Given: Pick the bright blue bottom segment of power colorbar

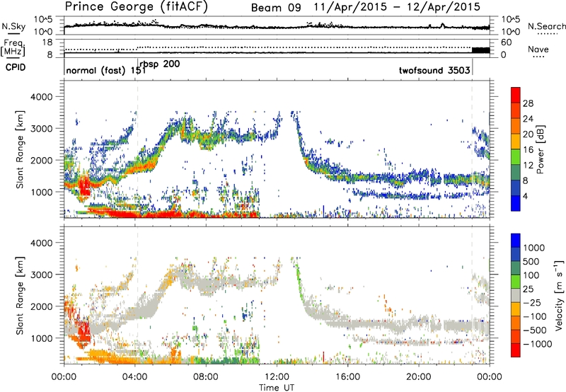Looking at the screenshot, I should tap(516, 203).
